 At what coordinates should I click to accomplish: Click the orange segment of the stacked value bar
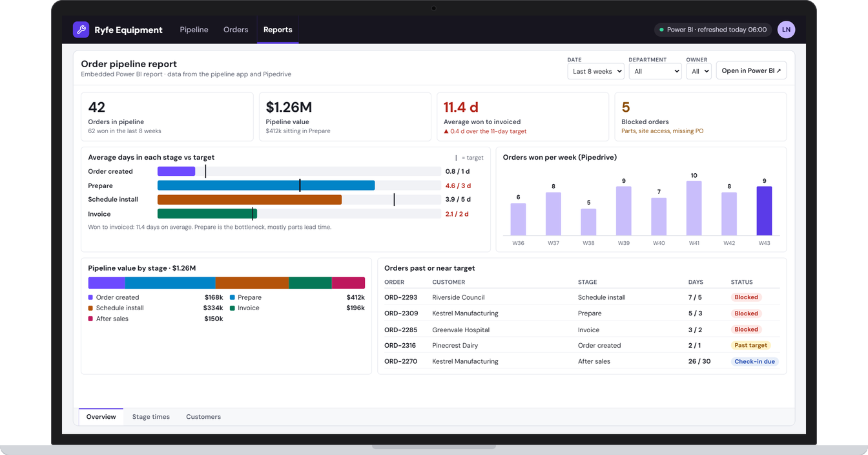tap(253, 283)
